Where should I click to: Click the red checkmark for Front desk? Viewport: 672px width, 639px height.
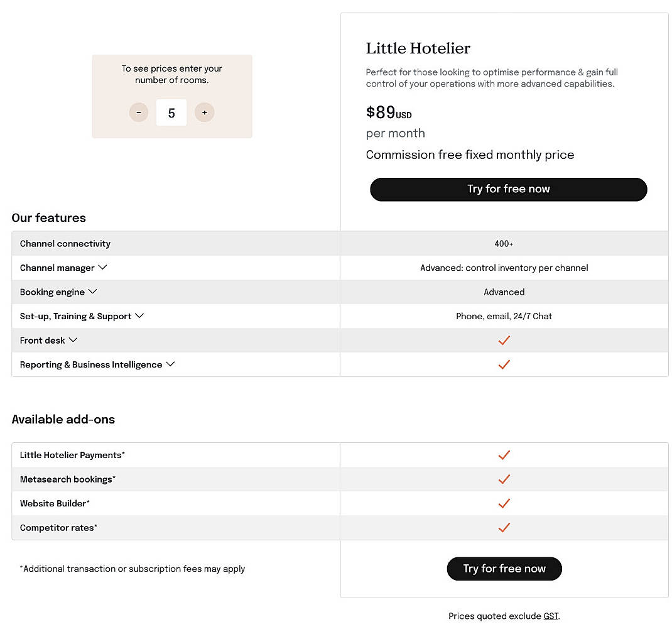(x=504, y=340)
